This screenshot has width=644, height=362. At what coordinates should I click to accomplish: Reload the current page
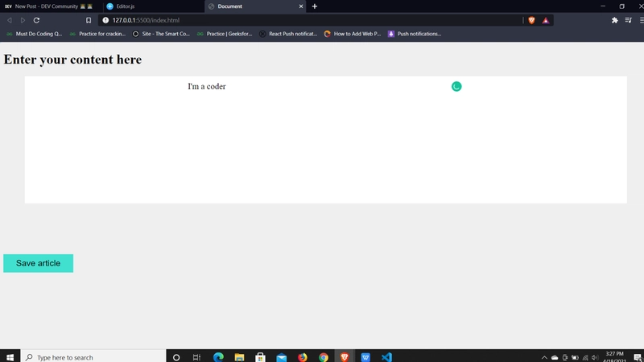click(36, 20)
